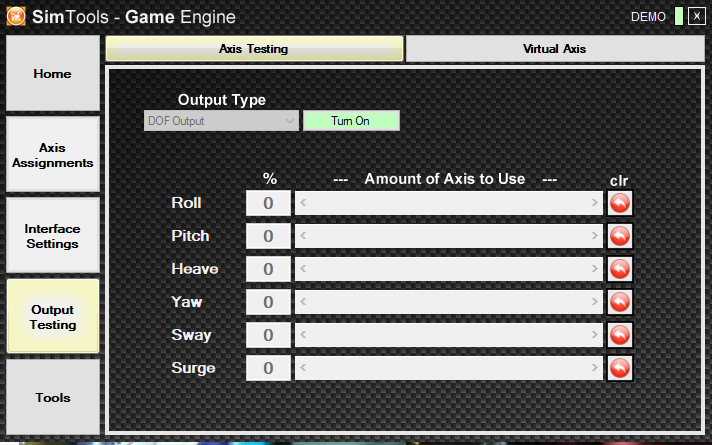Screen dimensions: 712x445
Task: Toggle output with the Turn On button
Action: click(351, 121)
